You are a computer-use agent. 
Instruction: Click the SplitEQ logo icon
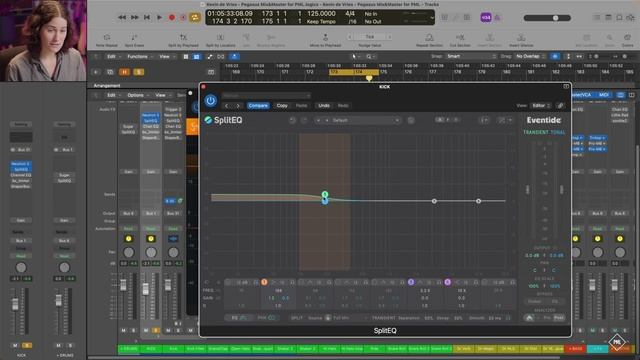[209, 120]
